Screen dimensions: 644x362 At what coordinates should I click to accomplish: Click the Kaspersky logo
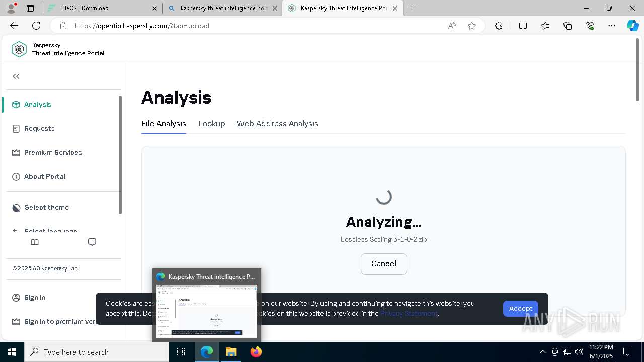click(x=19, y=49)
